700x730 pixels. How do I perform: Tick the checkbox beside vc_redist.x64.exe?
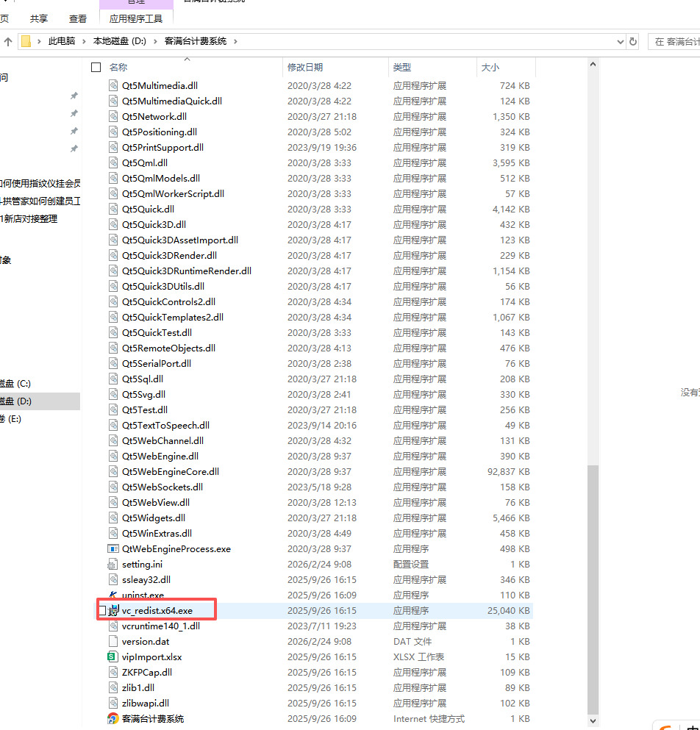click(102, 610)
